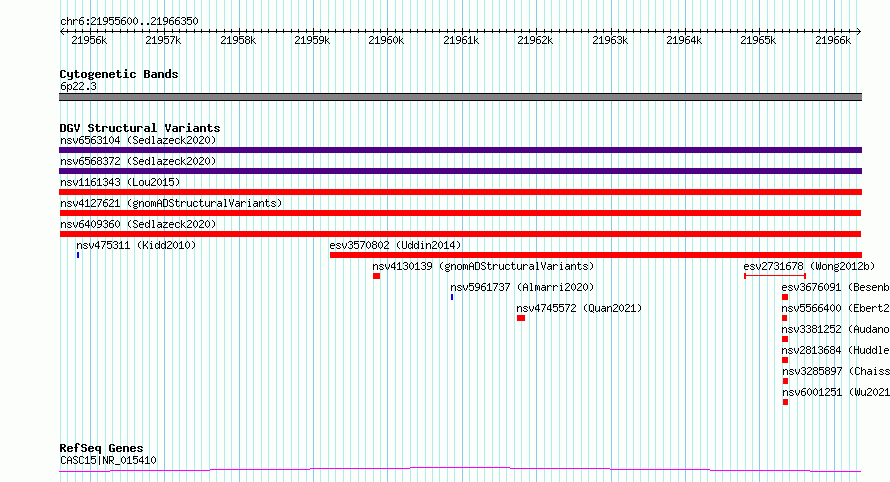Click the Cytogenetic Bands track title

[x=119, y=74]
